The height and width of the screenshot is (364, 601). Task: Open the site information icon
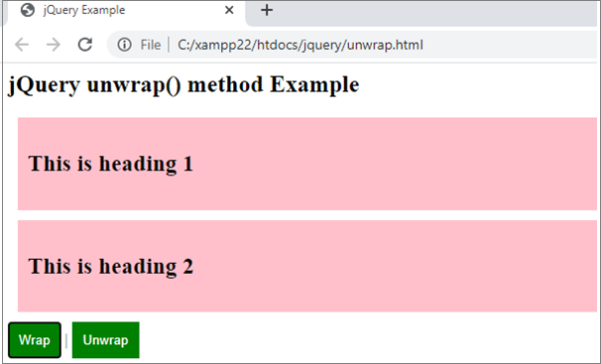[125, 45]
